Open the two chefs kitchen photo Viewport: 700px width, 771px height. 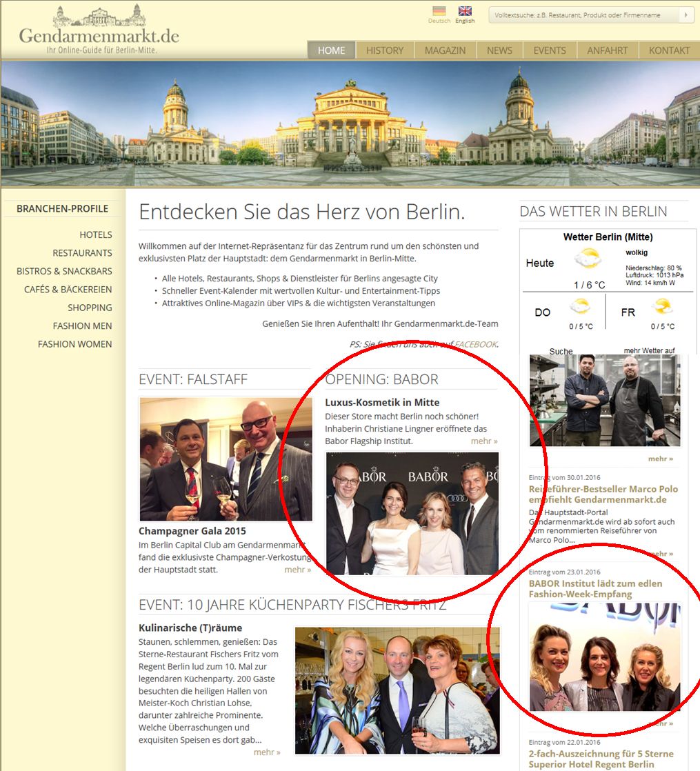(x=605, y=400)
